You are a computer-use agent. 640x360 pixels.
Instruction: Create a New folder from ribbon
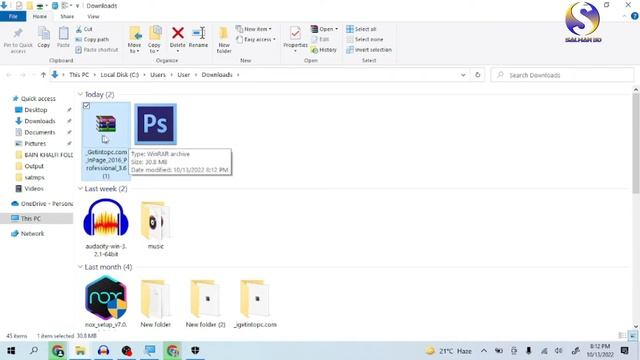point(224,40)
